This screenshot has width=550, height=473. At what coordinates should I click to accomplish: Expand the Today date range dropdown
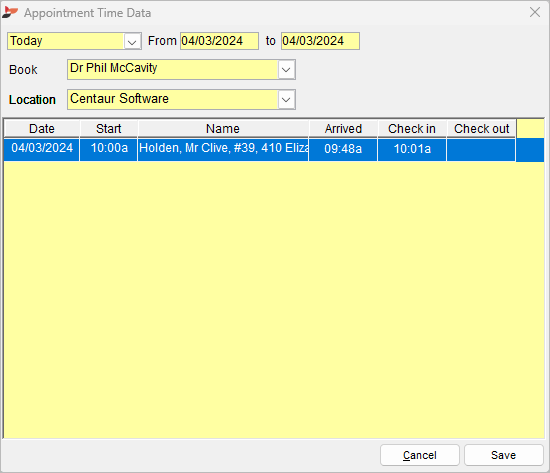coord(132,41)
